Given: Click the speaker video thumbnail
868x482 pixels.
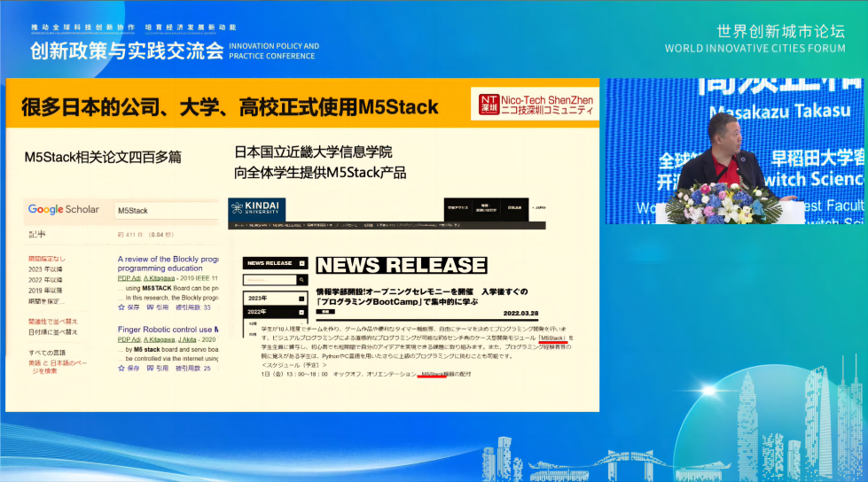Looking at the screenshot, I should (x=735, y=152).
